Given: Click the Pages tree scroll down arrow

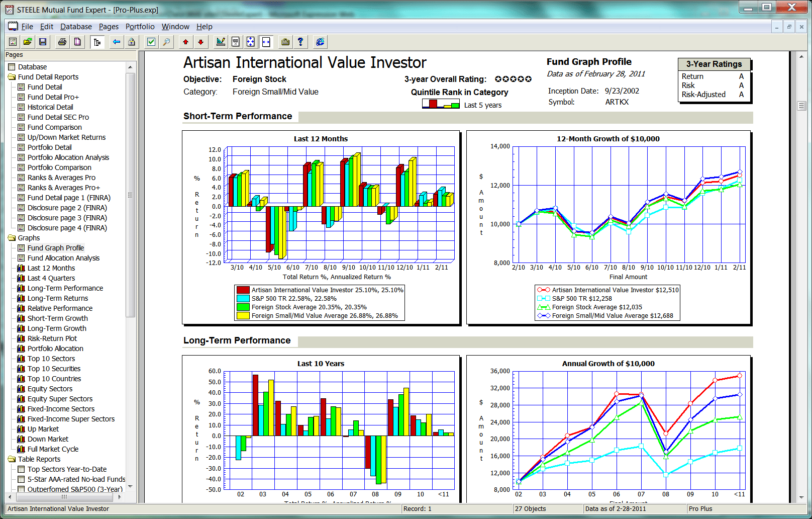Looking at the screenshot, I should pyautogui.click(x=131, y=487).
